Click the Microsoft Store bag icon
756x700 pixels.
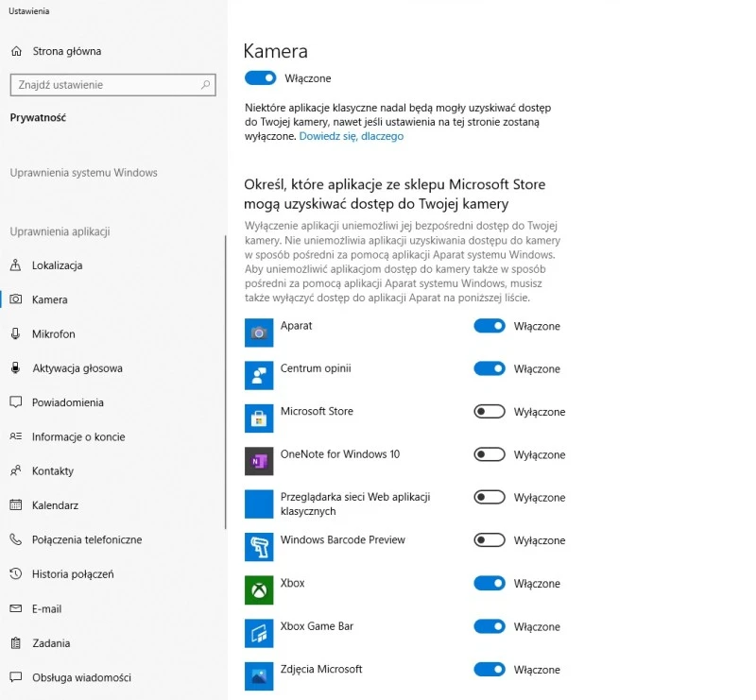pos(259,418)
